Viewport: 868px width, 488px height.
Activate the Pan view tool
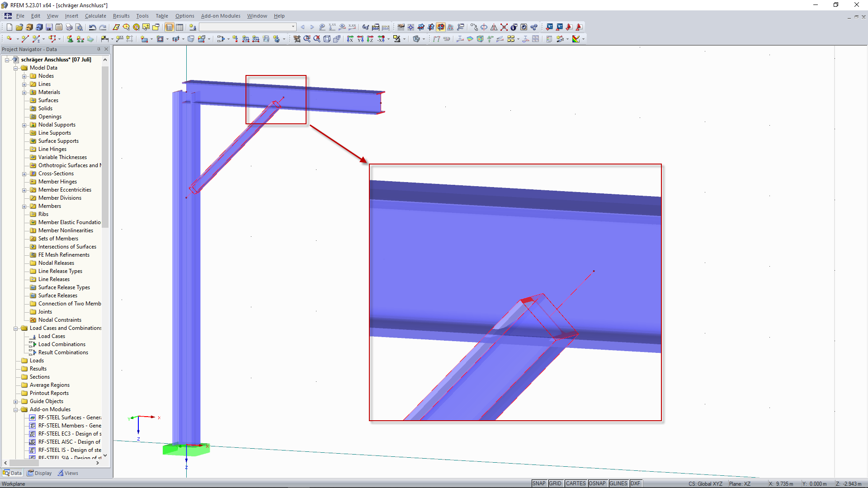click(x=298, y=38)
